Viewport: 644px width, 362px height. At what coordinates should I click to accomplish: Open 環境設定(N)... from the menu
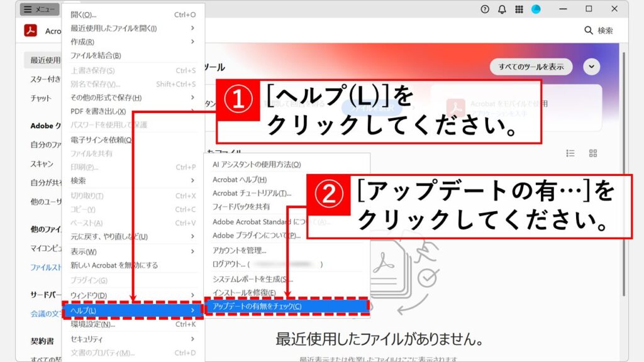(133, 324)
